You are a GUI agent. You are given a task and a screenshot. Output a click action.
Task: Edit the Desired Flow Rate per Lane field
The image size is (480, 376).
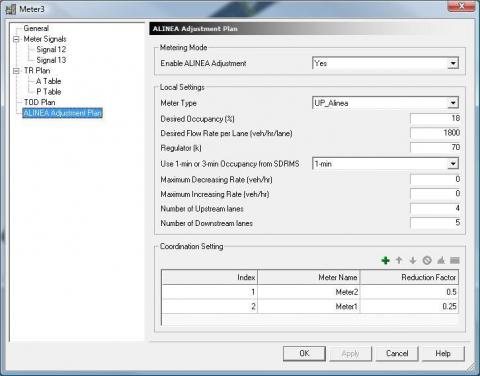click(x=436, y=133)
